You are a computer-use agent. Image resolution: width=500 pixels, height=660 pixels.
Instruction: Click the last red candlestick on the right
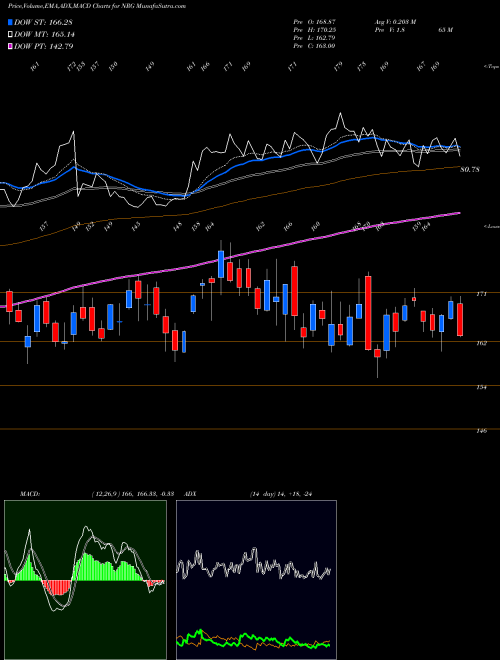pyautogui.click(x=460, y=319)
